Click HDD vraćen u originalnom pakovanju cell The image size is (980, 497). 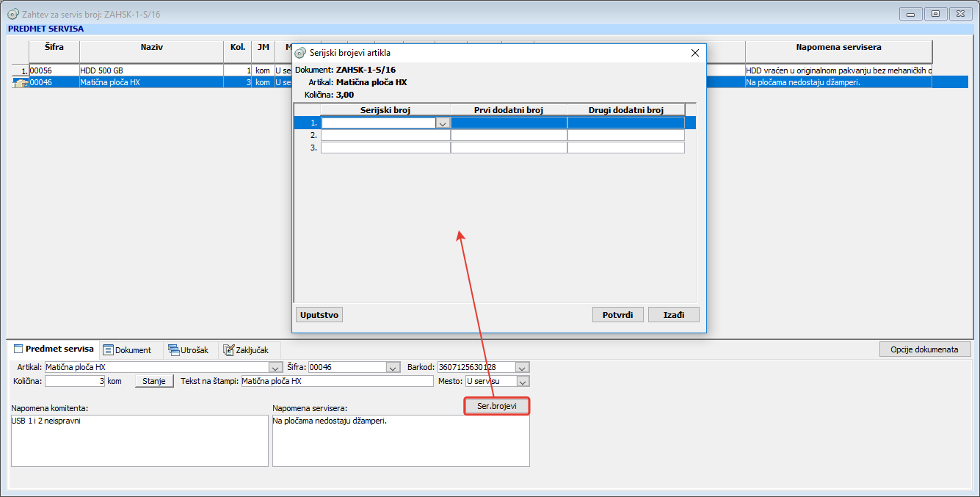(x=838, y=70)
